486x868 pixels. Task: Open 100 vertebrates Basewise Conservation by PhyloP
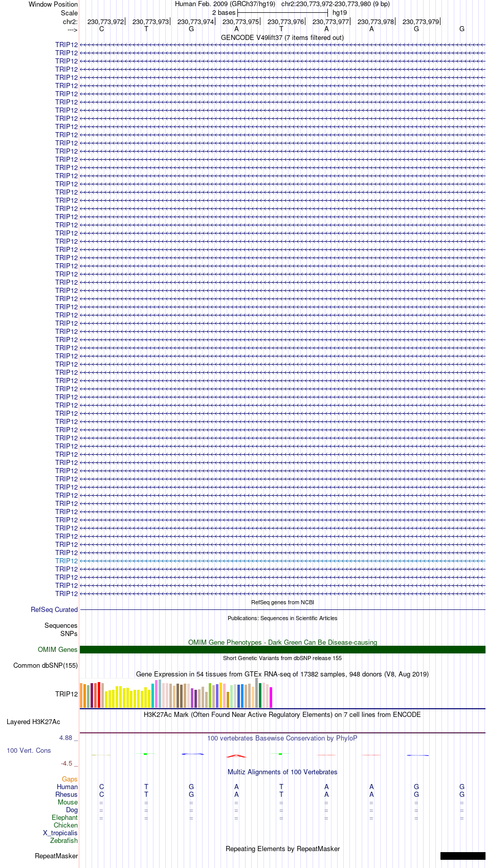click(x=282, y=738)
